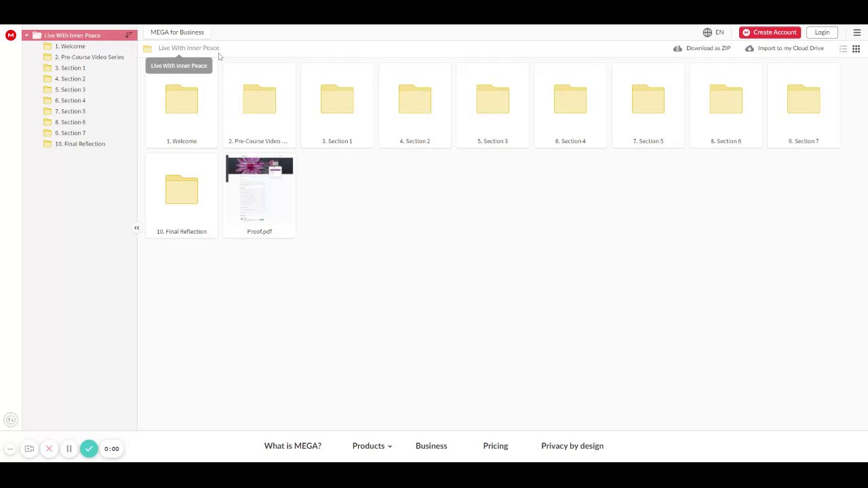The image size is (868, 488).
Task: Open the '6. Section 4' folder icon
Action: click(570, 99)
